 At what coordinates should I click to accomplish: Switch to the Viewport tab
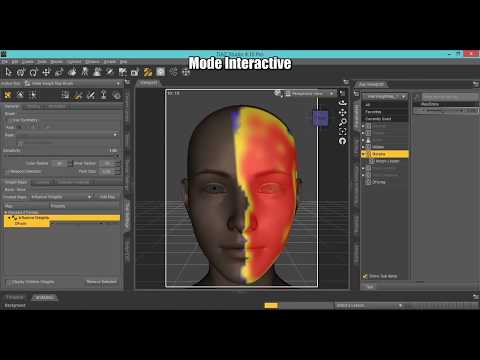149,83
